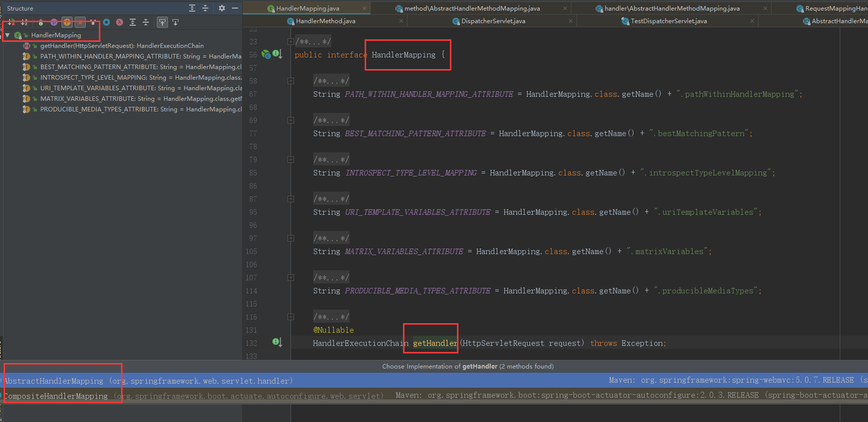Collapse the HandlerMapping tree node

pos(8,35)
